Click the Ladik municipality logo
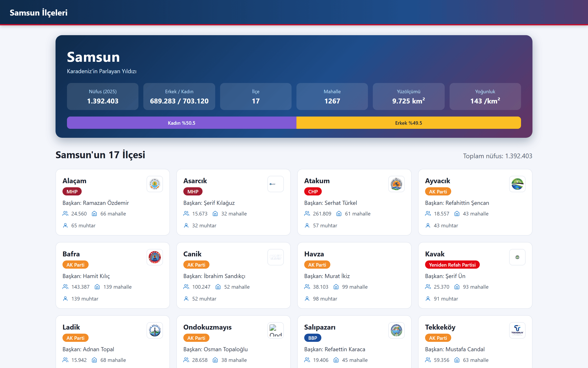Screen dimensions: 588x368 click(x=155, y=331)
